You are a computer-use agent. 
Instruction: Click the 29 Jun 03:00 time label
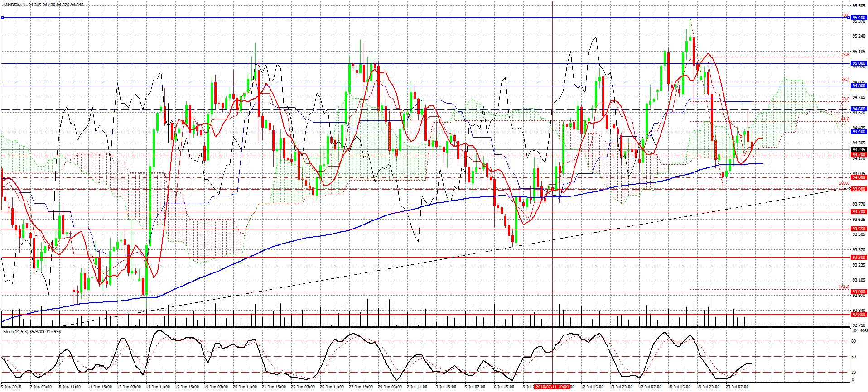[390, 387]
